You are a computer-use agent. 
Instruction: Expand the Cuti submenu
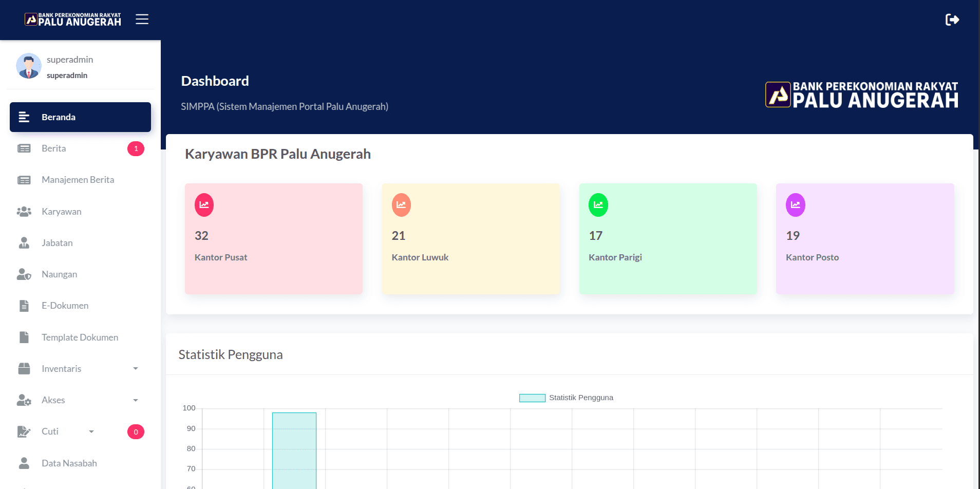(91, 431)
